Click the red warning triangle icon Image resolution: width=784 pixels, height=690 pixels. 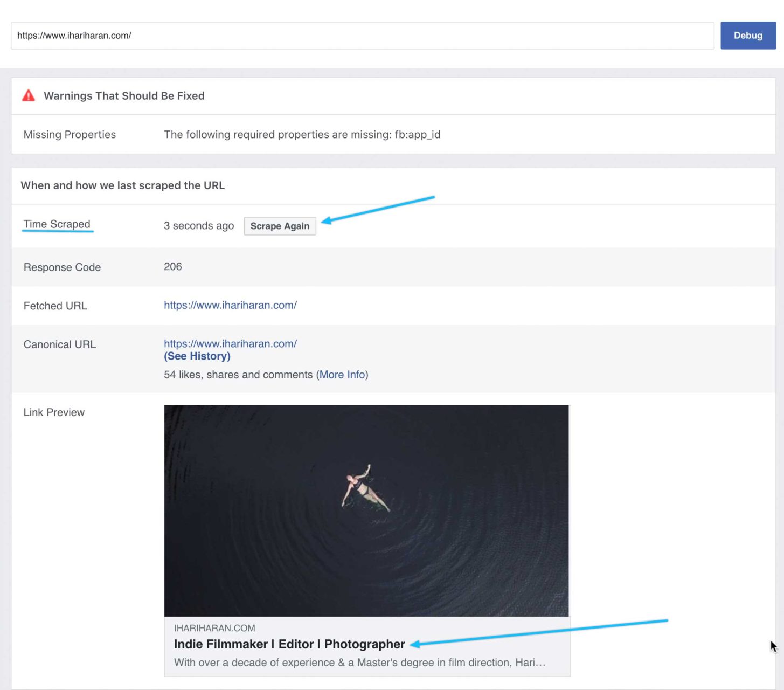(x=29, y=96)
